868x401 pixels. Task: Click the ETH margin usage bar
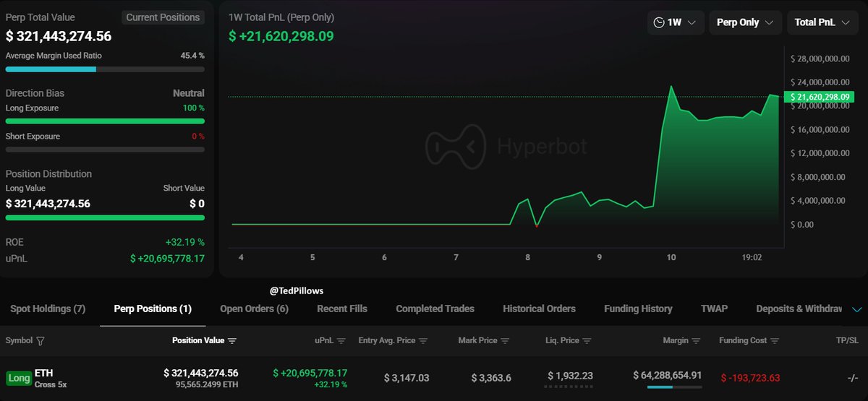[x=675, y=387]
